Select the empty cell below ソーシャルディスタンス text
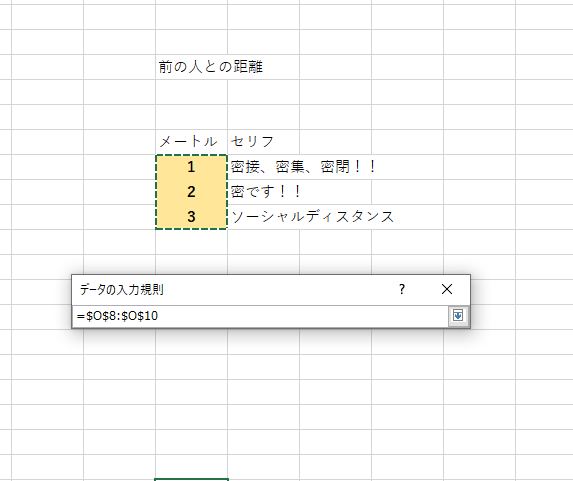Screen dimensions: 573x481 (263, 242)
